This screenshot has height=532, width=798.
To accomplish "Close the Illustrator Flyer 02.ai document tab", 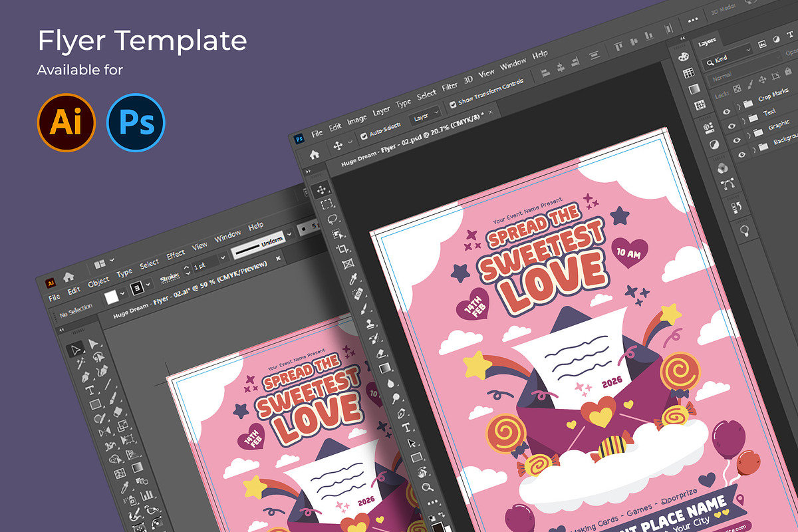I will coord(278,258).
